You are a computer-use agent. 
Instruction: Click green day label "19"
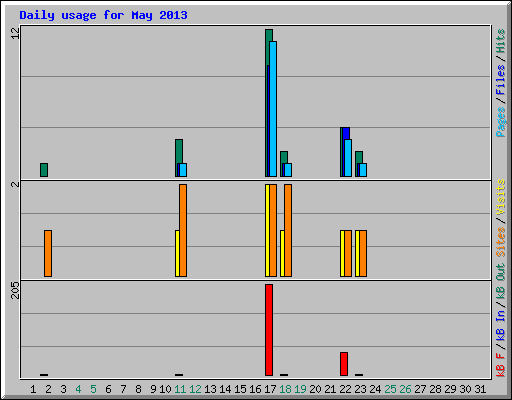[x=300, y=389]
